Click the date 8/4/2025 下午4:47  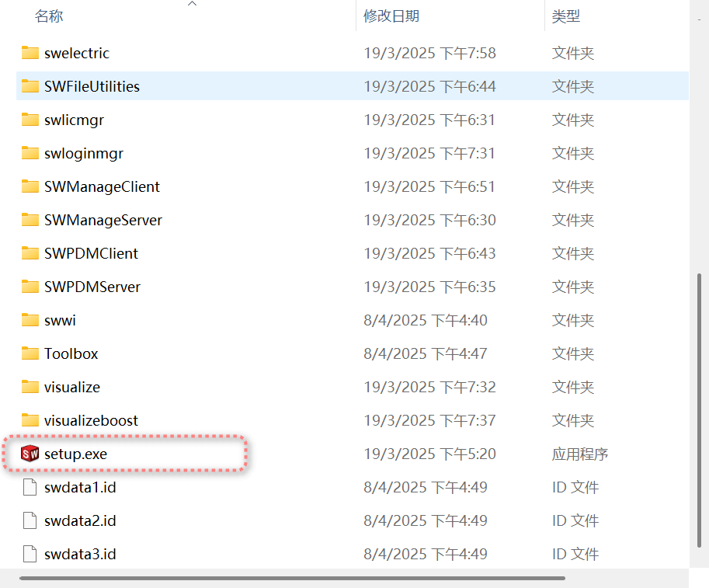pos(426,353)
